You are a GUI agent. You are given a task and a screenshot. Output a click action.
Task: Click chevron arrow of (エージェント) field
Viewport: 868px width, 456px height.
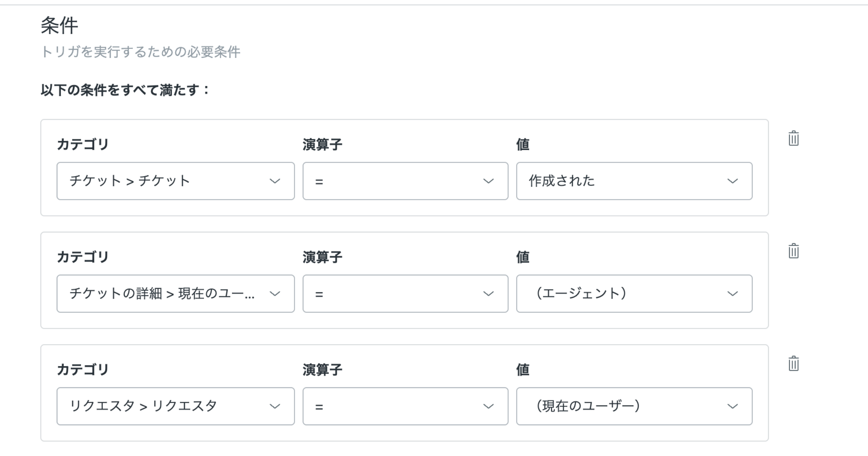pos(732,294)
